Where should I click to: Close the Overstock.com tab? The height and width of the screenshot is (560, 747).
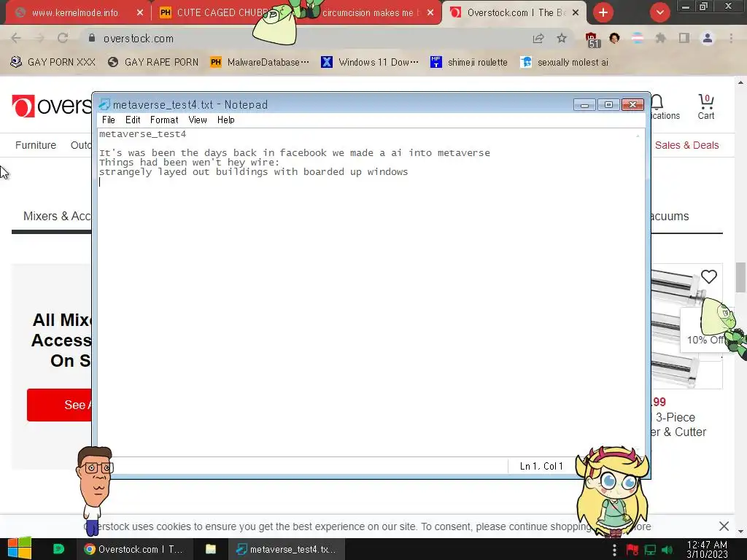point(576,13)
